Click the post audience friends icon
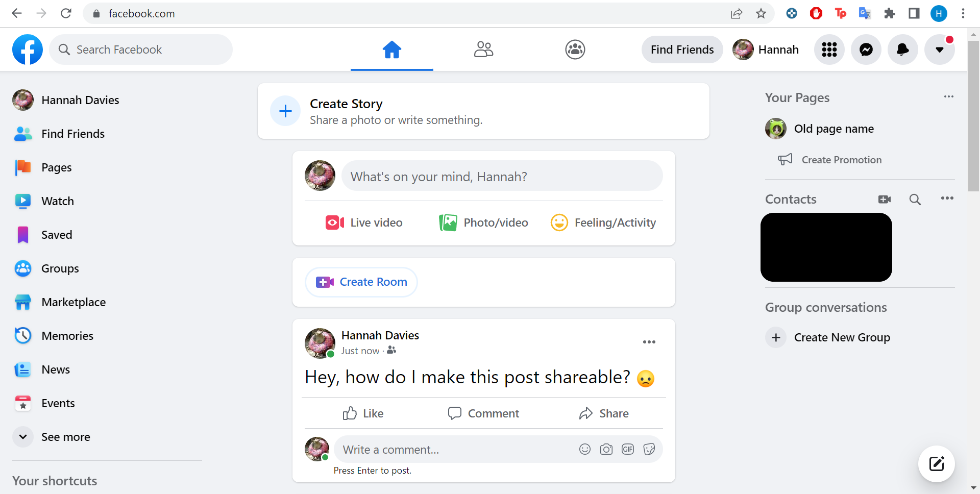The width and height of the screenshot is (980, 494). [391, 350]
